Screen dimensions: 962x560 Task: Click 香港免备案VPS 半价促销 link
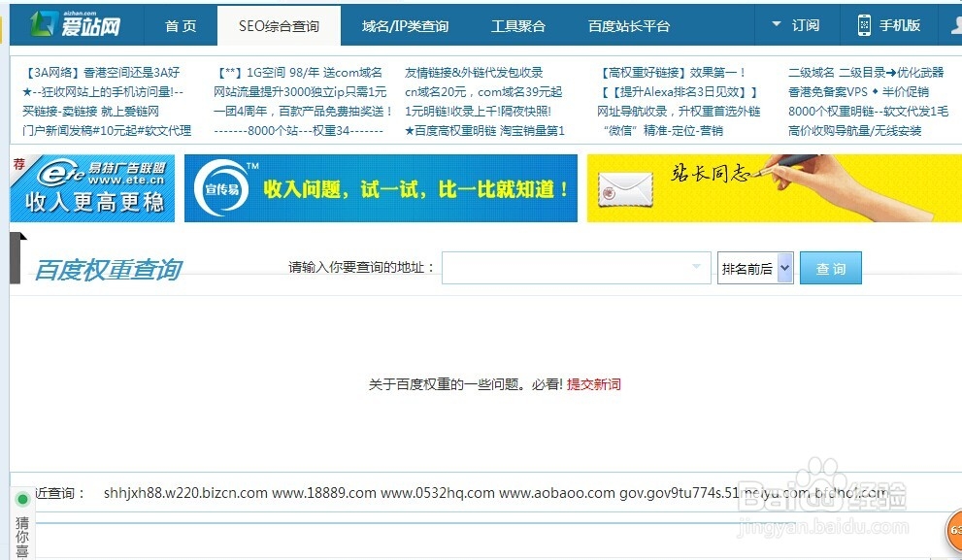click(858, 92)
